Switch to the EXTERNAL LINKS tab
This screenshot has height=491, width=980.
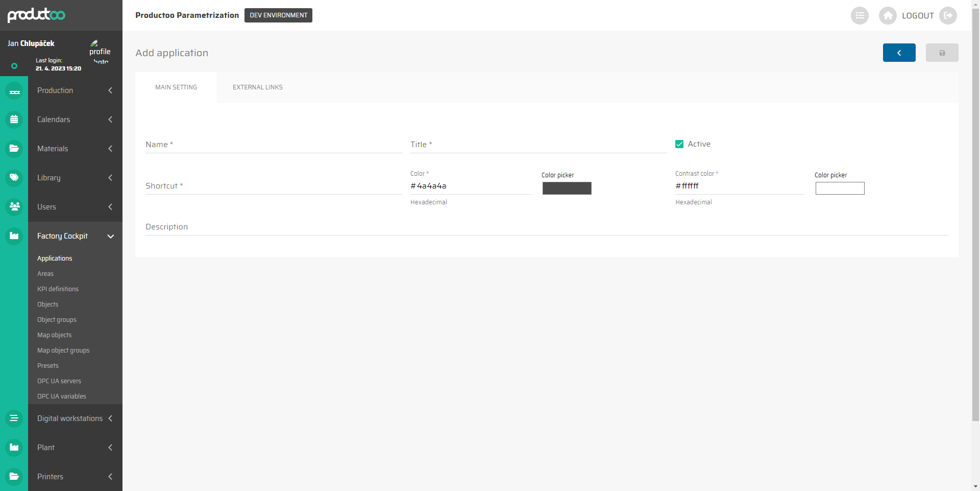pos(257,87)
